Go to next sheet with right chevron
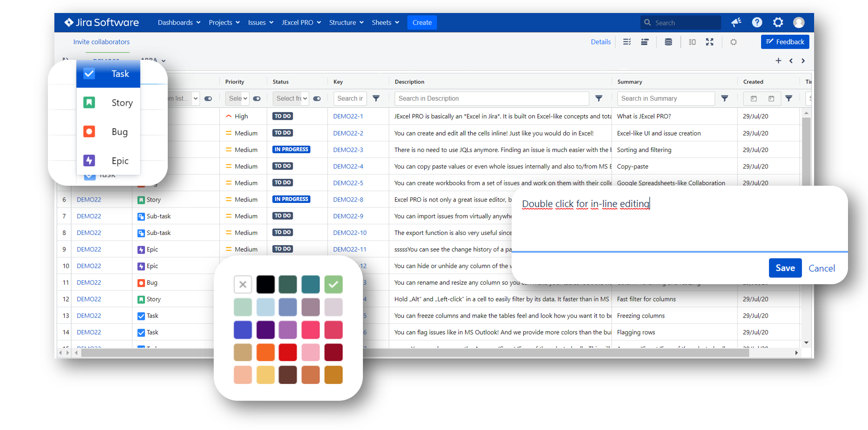 point(803,60)
